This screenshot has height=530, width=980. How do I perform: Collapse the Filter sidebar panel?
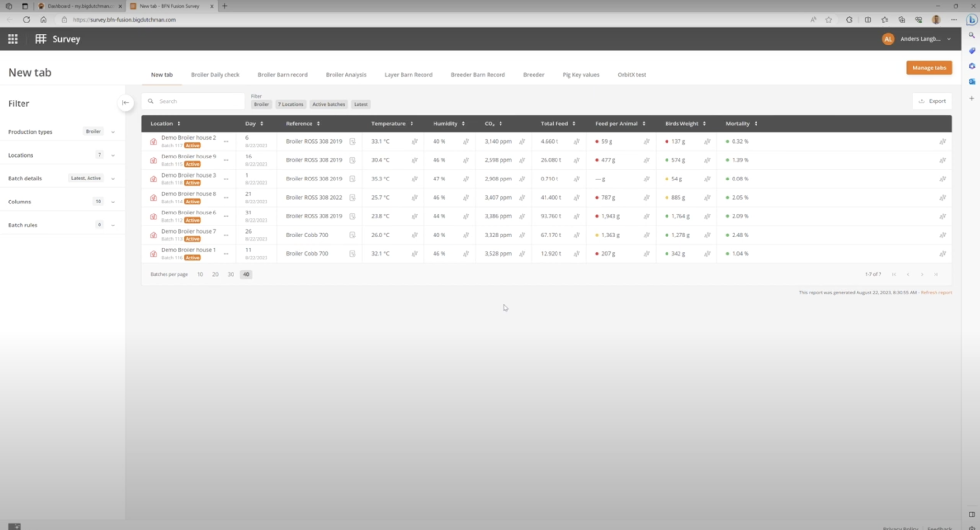(125, 102)
